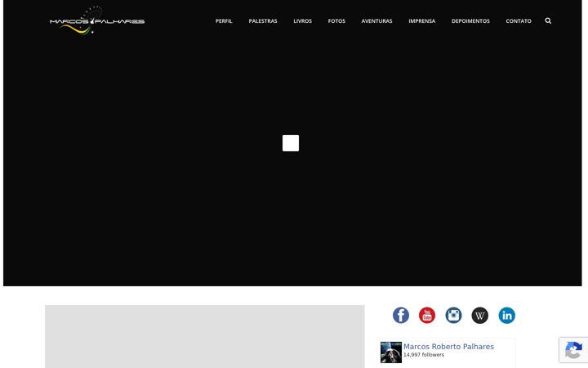
Task: Open the Perfil menu item
Action: click(x=224, y=21)
